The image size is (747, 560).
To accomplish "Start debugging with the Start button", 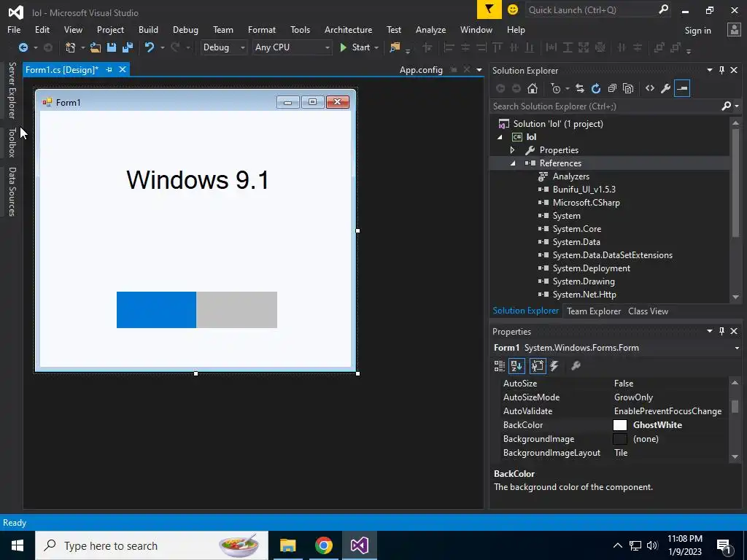I will tap(355, 47).
